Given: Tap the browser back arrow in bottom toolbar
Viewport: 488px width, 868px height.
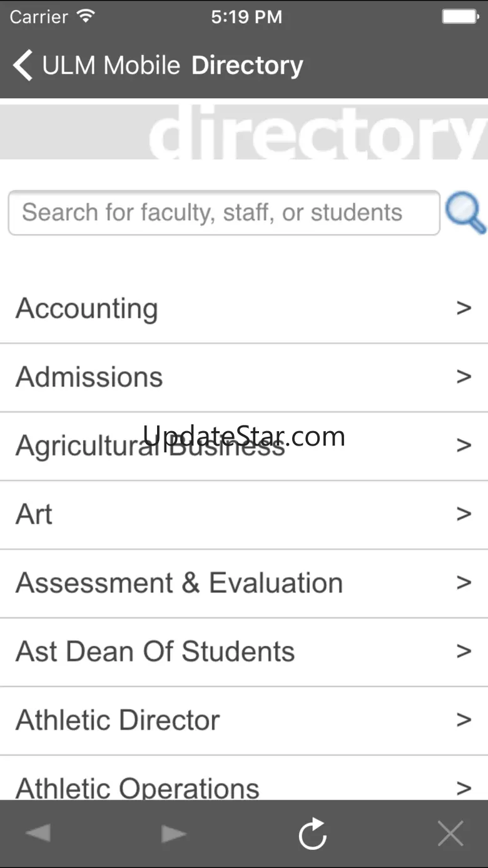Looking at the screenshot, I should click(38, 834).
